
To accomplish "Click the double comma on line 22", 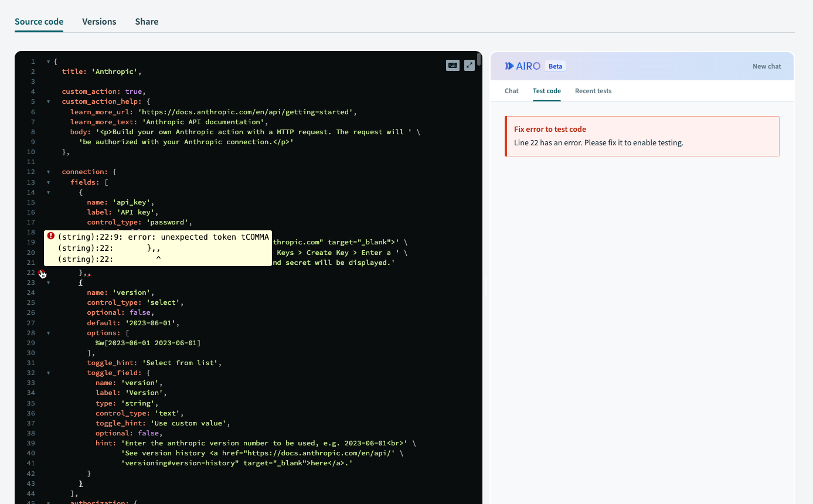I will click(89, 273).
